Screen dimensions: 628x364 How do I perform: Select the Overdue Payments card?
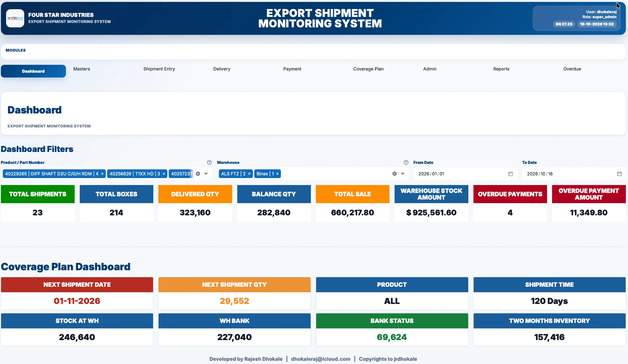click(x=510, y=203)
